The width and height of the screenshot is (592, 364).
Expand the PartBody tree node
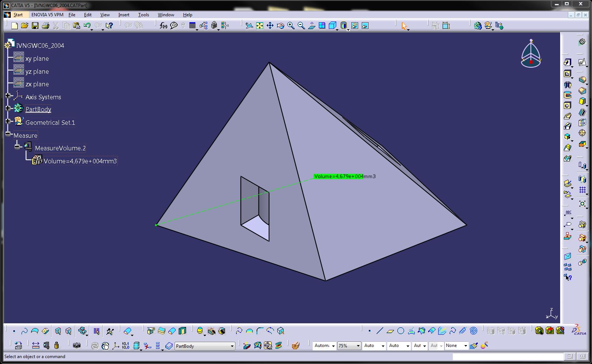click(x=8, y=108)
